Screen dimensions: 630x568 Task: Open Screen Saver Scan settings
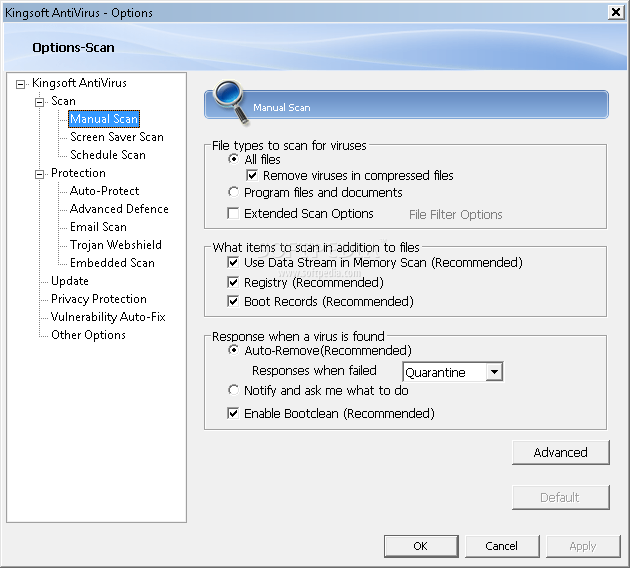(117, 137)
